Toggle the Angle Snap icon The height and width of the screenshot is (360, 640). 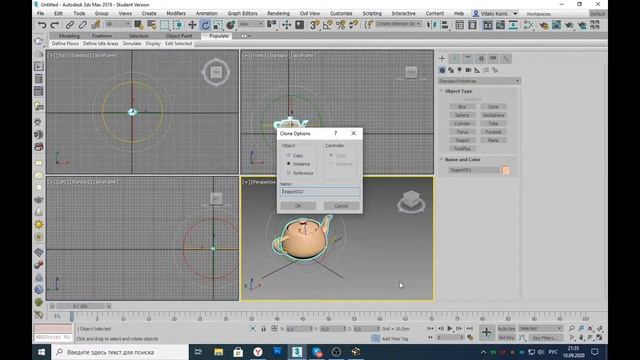point(327,25)
